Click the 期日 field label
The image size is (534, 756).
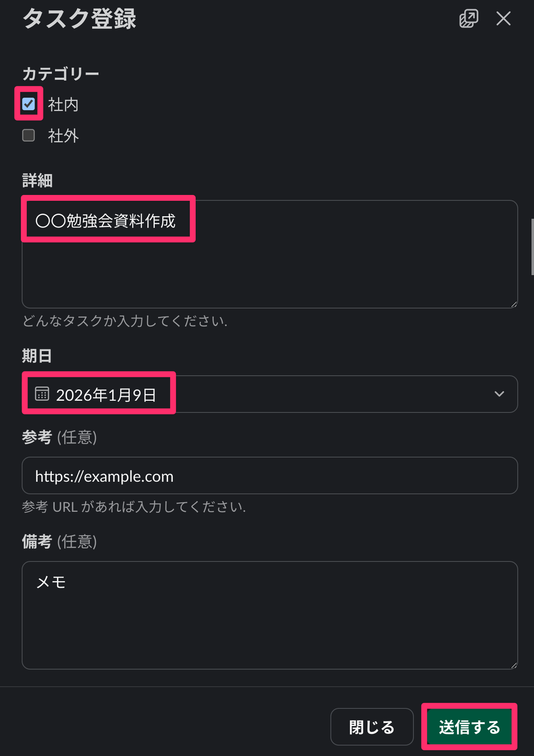coord(37,356)
